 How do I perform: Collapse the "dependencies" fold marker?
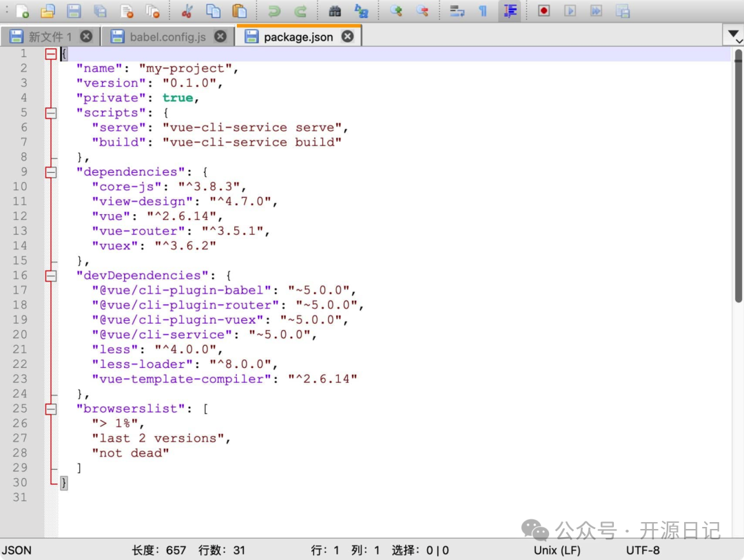click(51, 172)
